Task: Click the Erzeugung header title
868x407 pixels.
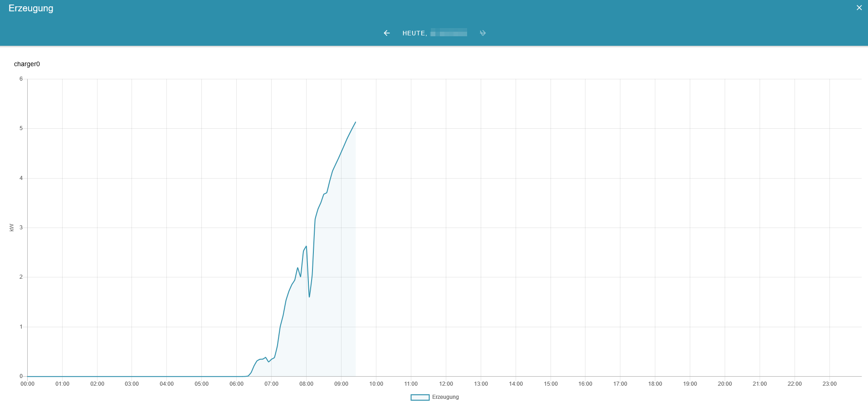Action: [31, 8]
